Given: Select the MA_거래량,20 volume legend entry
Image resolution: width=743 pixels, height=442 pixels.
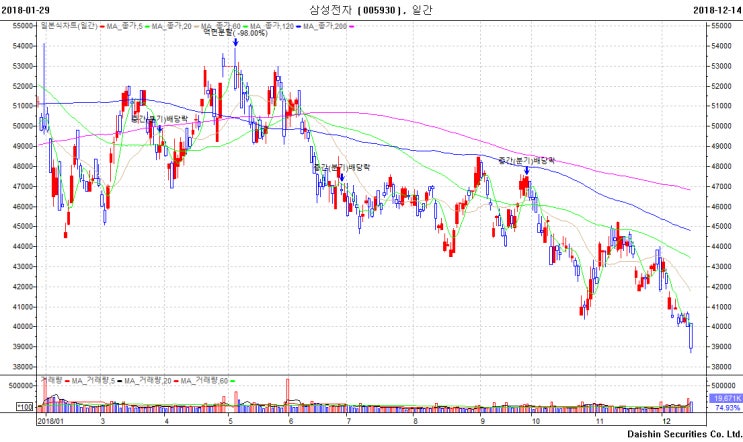Looking at the screenshot, I should tap(148, 380).
